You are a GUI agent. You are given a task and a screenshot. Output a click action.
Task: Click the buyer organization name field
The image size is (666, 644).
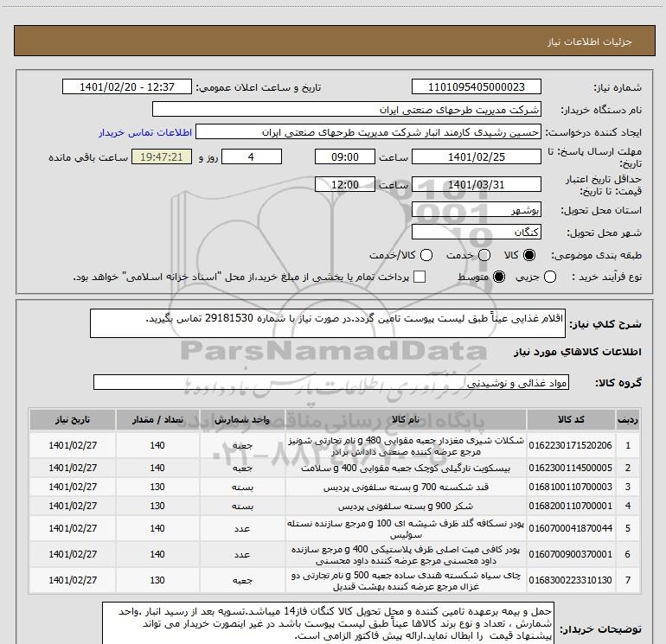coord(347,110)
